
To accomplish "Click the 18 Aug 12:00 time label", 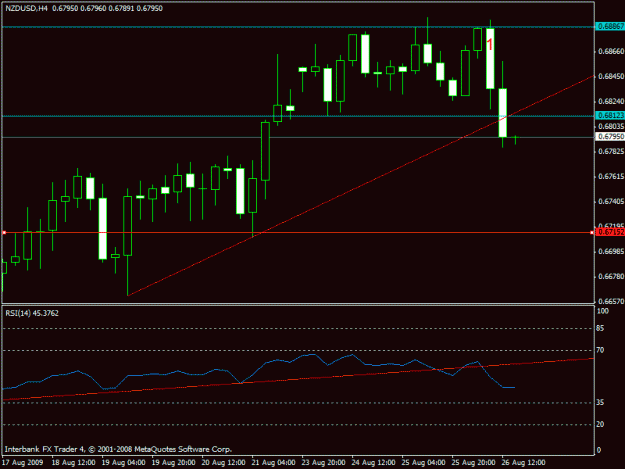I will pyautogui.click(x=74, y=463).
